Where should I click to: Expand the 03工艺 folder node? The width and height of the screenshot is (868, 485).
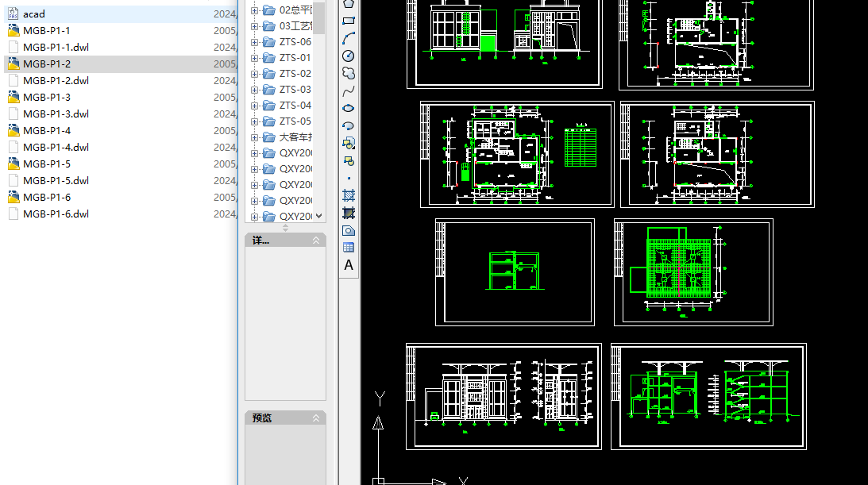(254, 26)
